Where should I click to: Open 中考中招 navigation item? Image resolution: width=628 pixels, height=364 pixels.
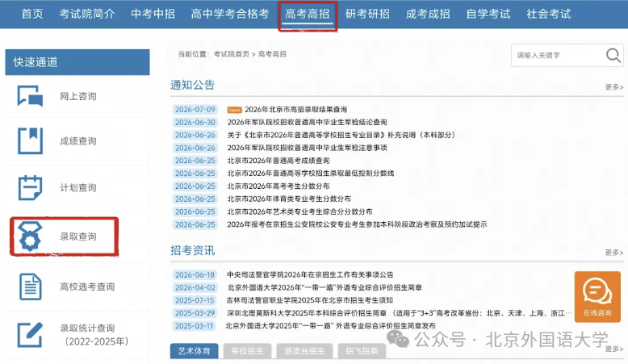pos(153,14)
